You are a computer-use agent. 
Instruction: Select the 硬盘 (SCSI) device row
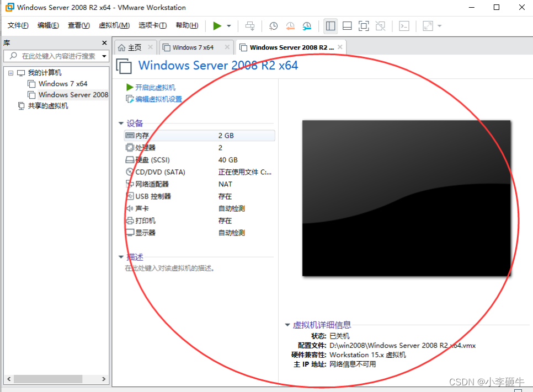(200, 160)
